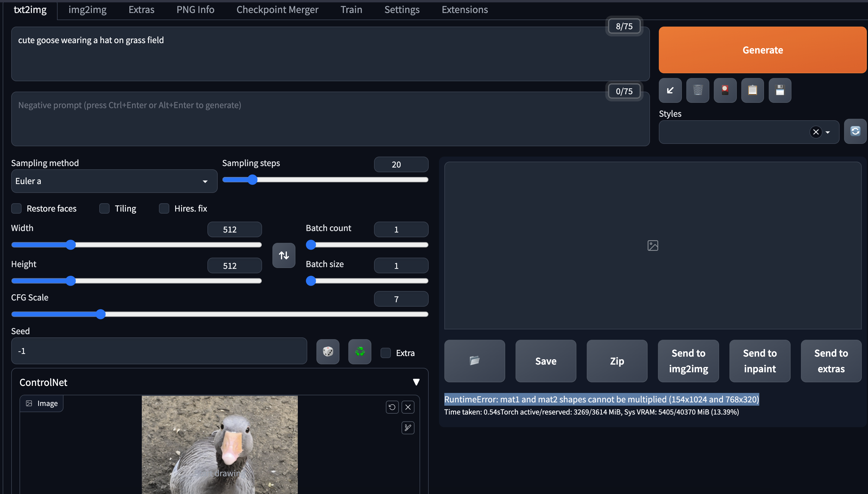Click the Generate button
This screenshot has height=494, width=868.
pos(763,50)
